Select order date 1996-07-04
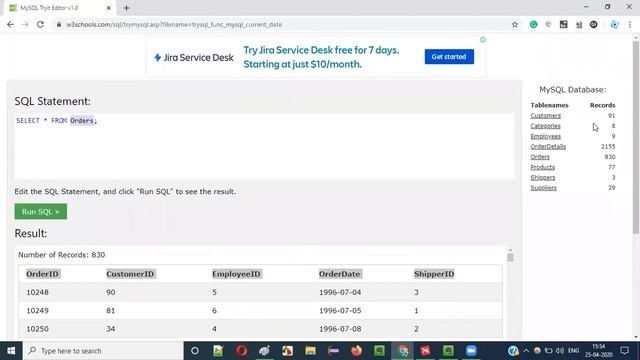The height and width of the screenshot is (360, 640). [340, 292]
